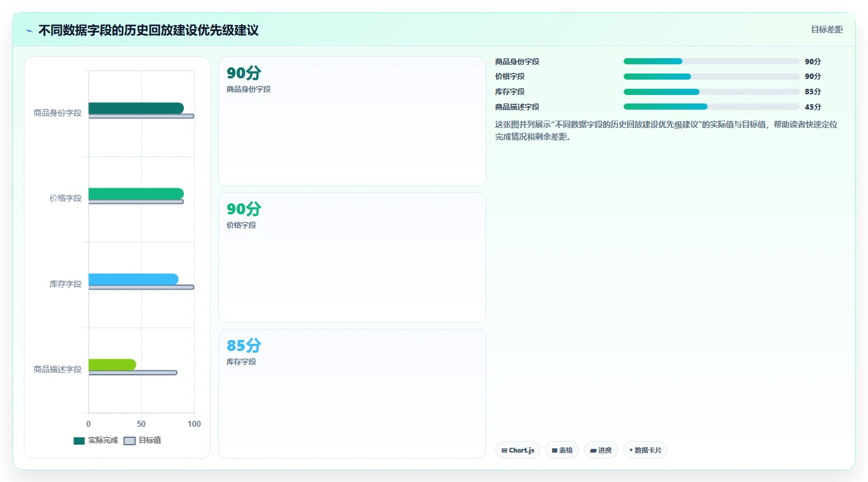The width and height of the screenshot is (868, 482).
Task: Click the 85分 value in progress list
Action: 813,92
